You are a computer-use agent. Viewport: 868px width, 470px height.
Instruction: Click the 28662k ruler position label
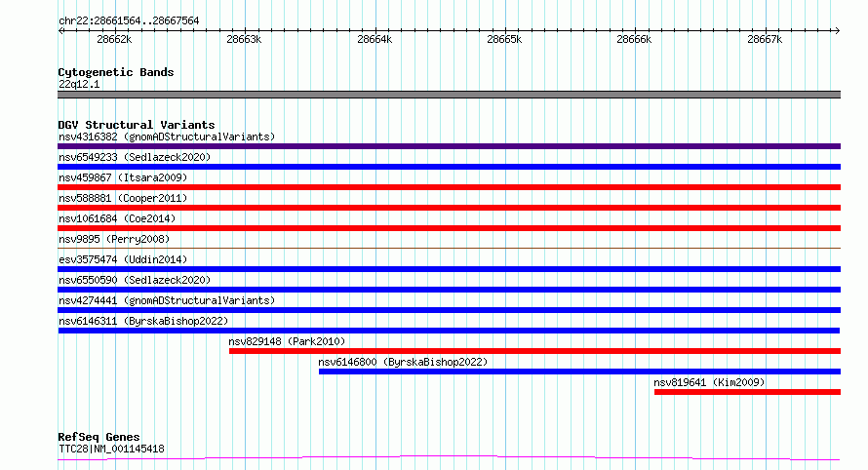click(114, 40)
